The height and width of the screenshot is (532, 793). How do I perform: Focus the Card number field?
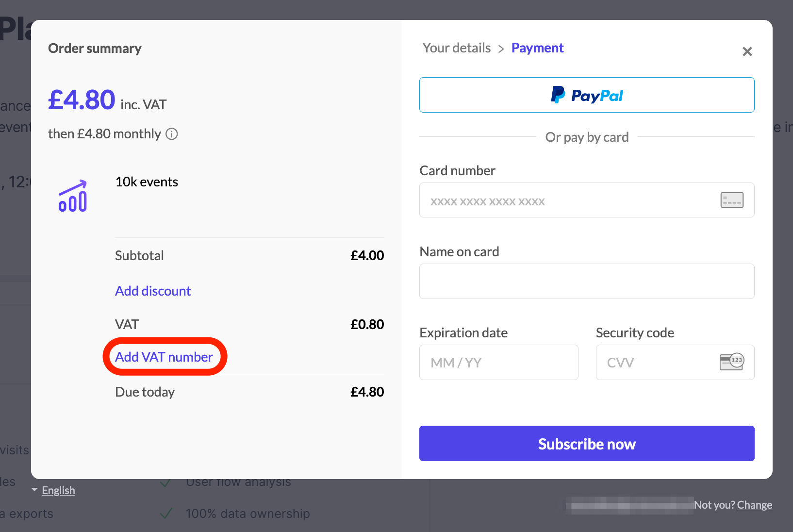click(x=568, y=200)
